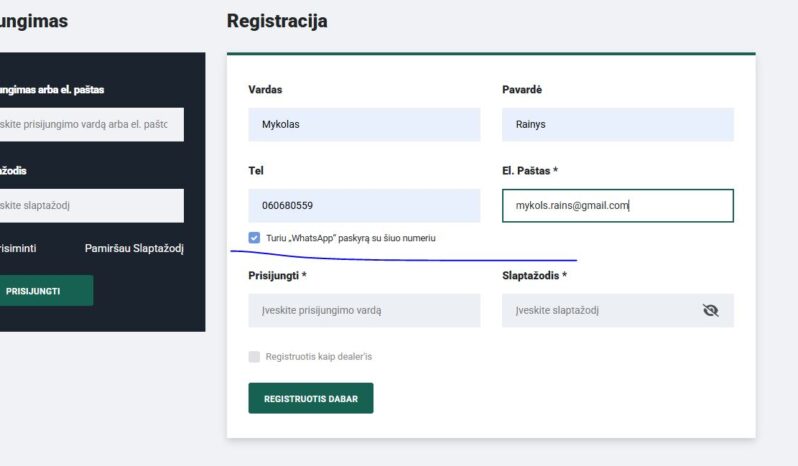The width and height of the screenshot is (798, 466).
Task: Toggle password visibility eye icon
Action: [x=711, y=310]
